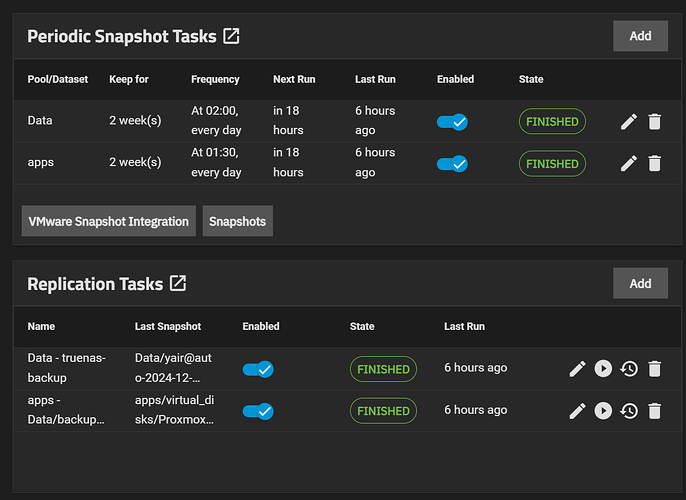Image resolution: width=686 pixels, height=500 pixels.
Task: Add a new periodic snapshot task
Action: 640,36
